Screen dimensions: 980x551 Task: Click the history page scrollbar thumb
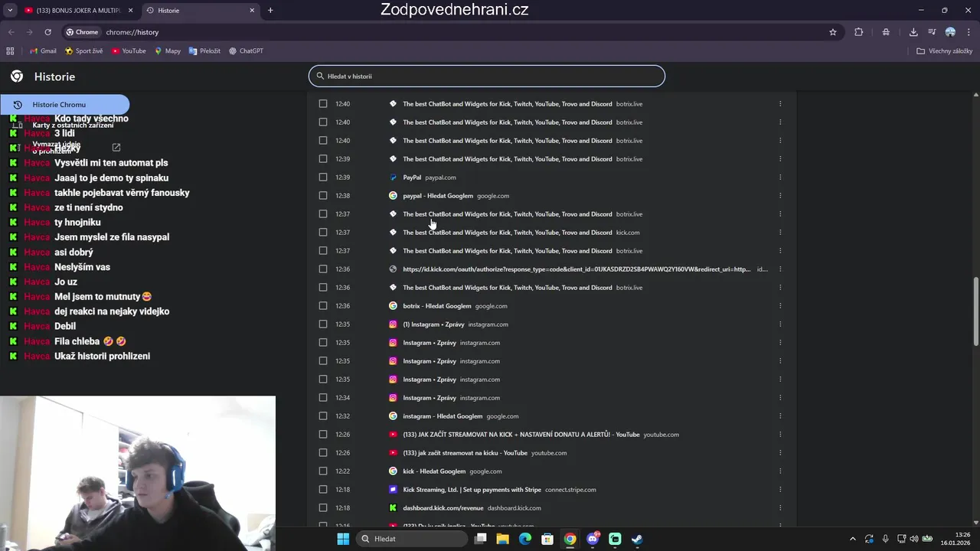975,311
